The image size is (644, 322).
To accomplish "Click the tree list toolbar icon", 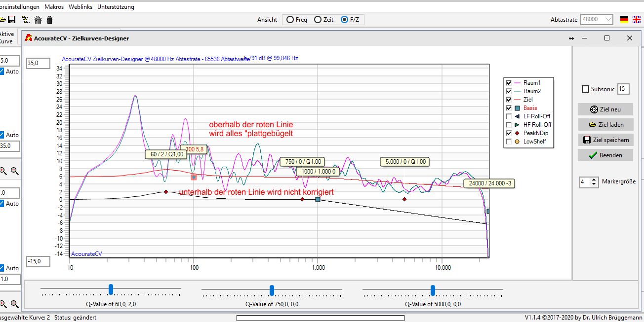I will coord(26,20).
